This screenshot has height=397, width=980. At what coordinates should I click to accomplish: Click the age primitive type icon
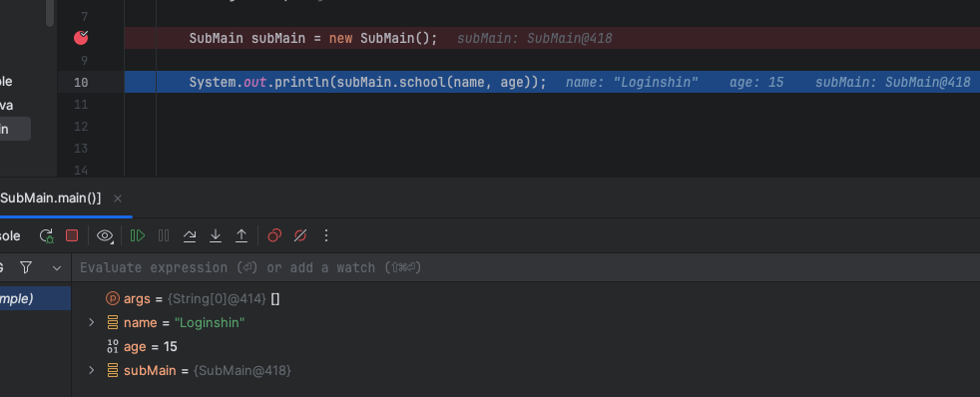pyautogui.click(x=113, y=346)
